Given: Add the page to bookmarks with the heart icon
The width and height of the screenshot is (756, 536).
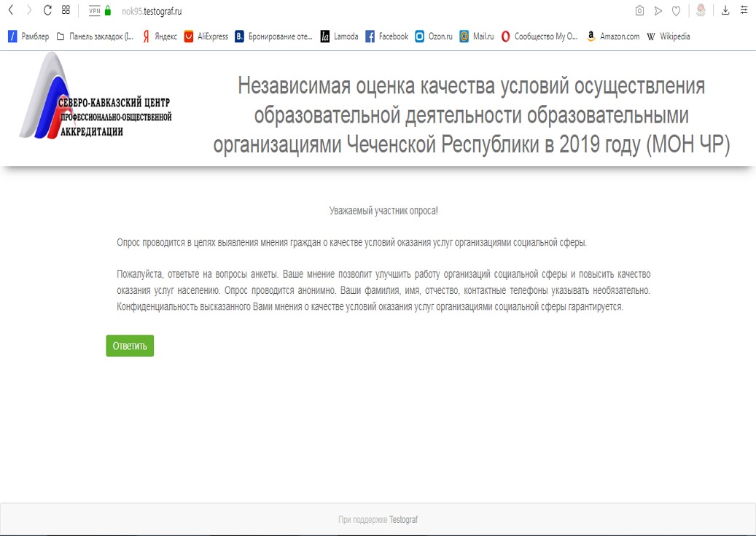Looking at the screenshot, I should [677, 11].
